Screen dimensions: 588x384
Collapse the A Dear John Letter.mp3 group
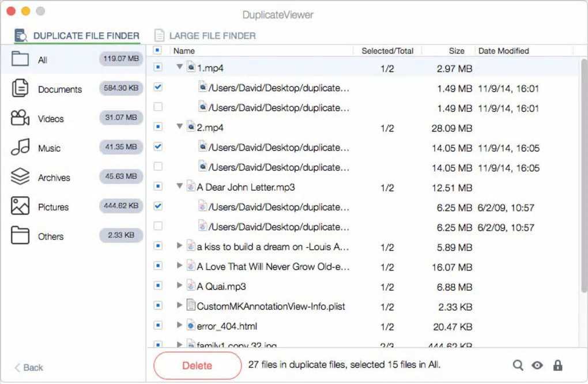(x=180, y=186)
